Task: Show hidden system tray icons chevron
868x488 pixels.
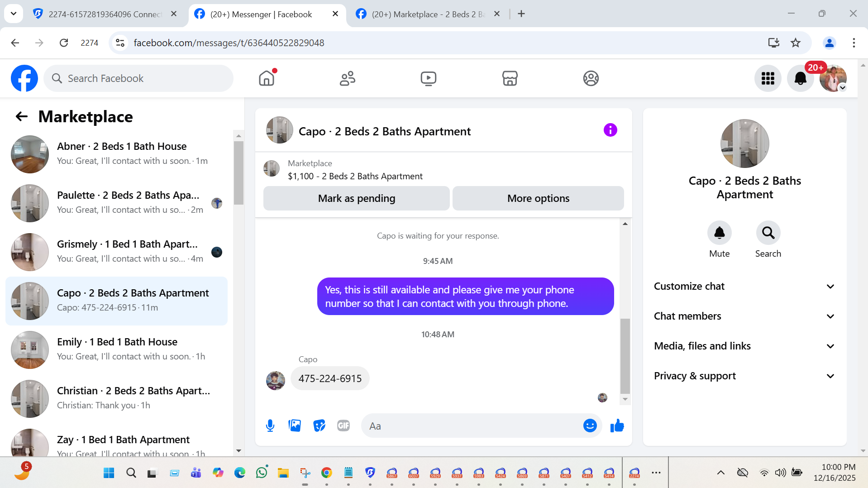Action: point(720,473)
